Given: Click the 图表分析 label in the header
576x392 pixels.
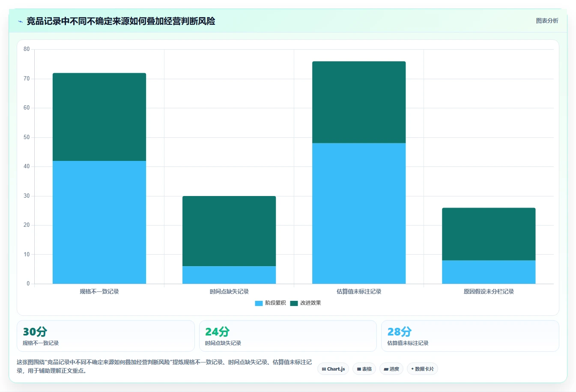Looking at the screenshot, I should 547,21.
